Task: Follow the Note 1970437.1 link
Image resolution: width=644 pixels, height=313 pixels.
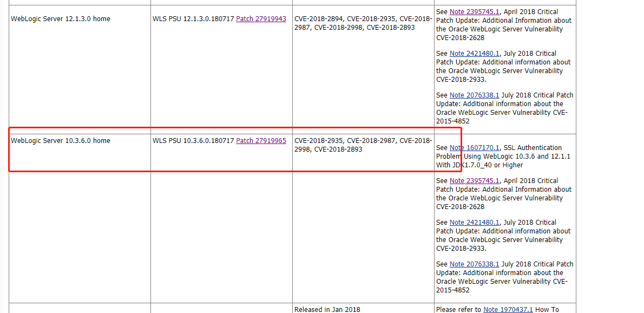Action: pos(508,309)
